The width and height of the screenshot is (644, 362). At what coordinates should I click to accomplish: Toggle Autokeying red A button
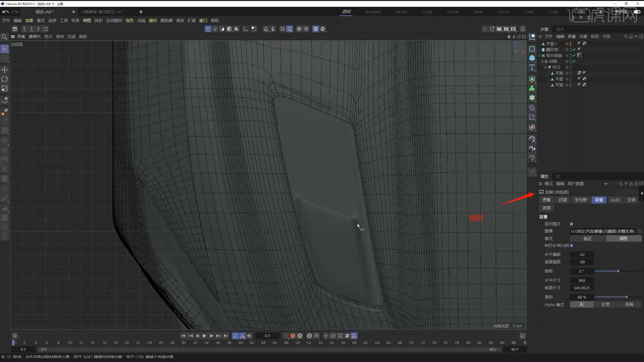click(x=293, y=336)
